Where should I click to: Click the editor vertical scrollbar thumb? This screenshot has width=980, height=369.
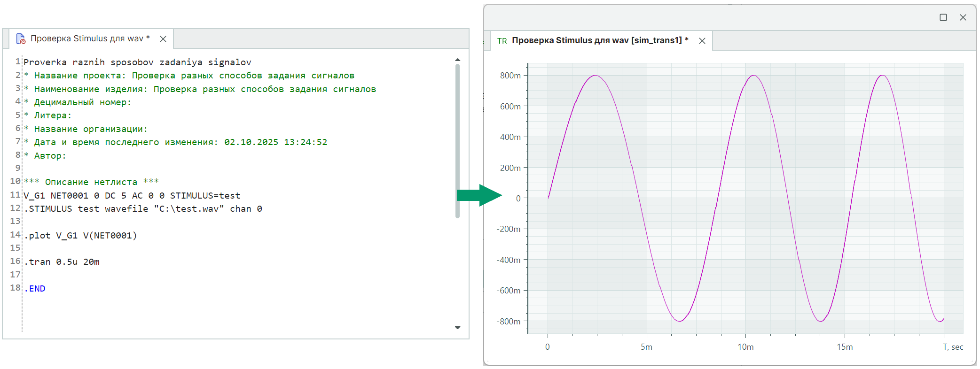tap(457, 141)
